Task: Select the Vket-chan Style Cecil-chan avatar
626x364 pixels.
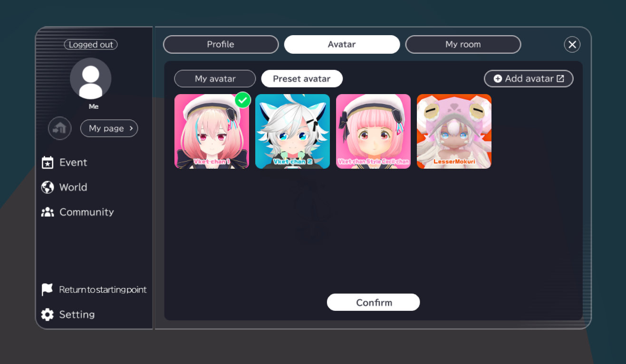Action: click(373, 131)
